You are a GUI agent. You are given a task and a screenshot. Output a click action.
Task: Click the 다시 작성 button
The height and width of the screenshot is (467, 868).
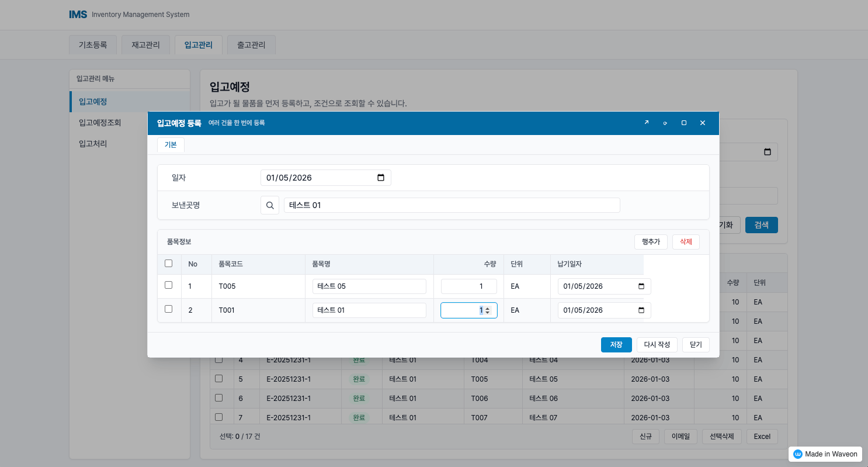(657, 345)
